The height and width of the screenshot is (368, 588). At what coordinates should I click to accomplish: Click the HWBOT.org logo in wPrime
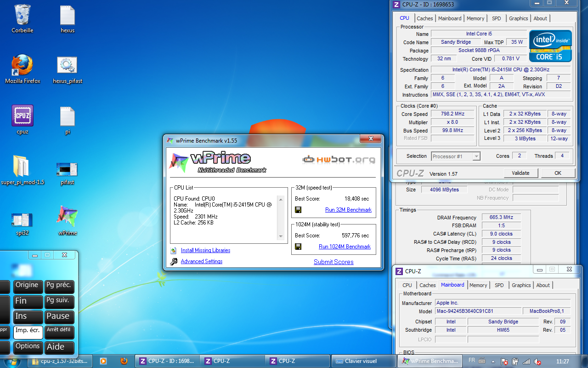pyautogui.click(x=339, y=160)
